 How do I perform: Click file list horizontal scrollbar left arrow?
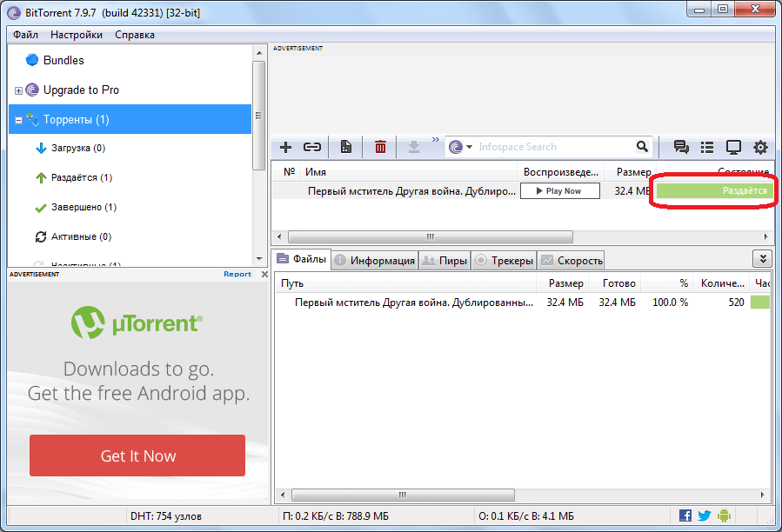tap(283, 495)
